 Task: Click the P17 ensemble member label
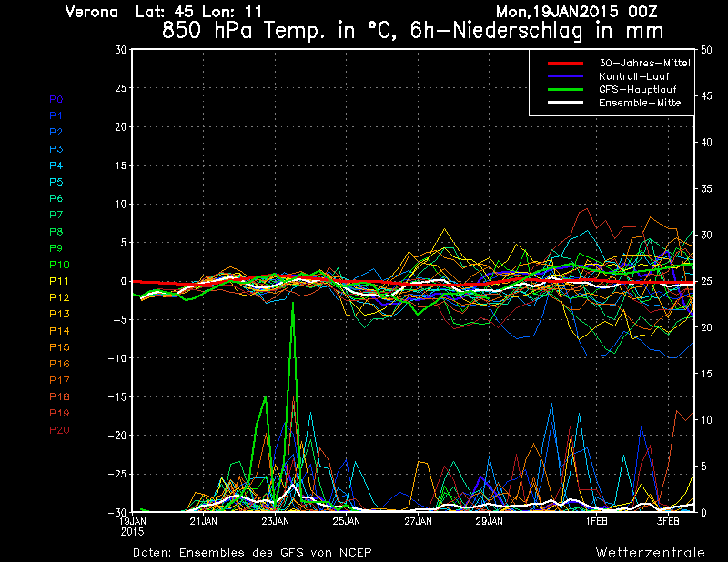click(59, 380)
